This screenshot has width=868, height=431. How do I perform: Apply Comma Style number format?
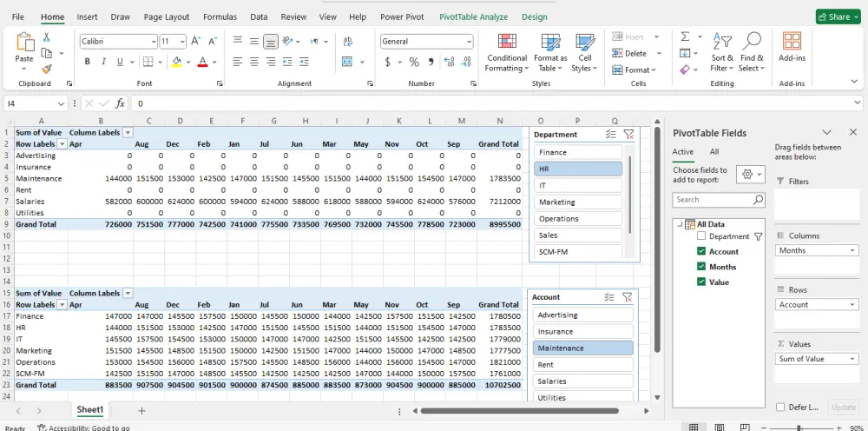tap(431, 62)
